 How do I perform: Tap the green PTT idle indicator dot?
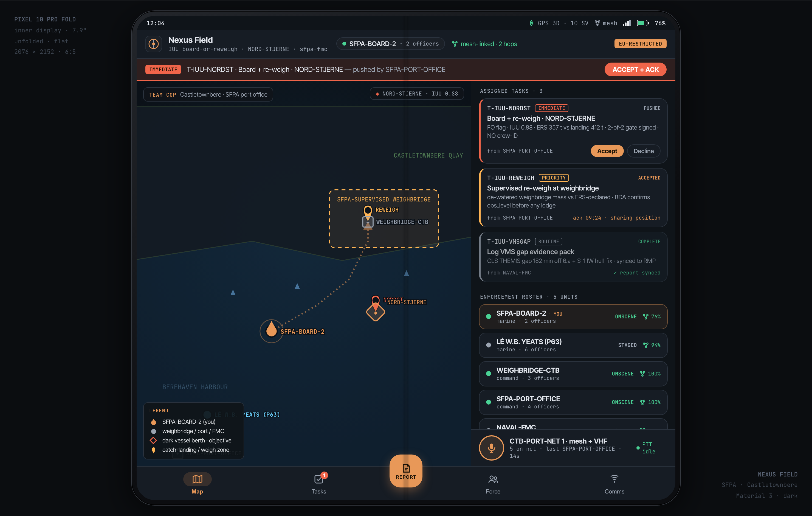pyautogui.click(x=638, y=448)
